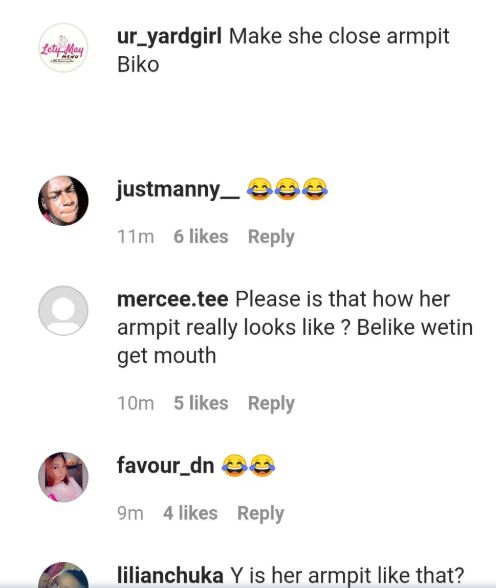Open ur_yardgirl's Lety May profile picture

(x=63, y=48)
